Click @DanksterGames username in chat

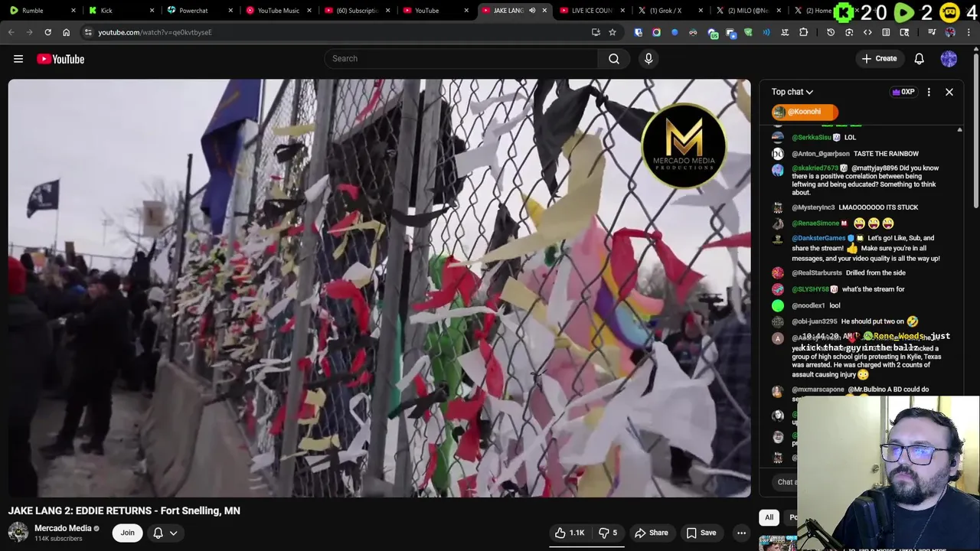pyautogui.click(x=818, y=238)
